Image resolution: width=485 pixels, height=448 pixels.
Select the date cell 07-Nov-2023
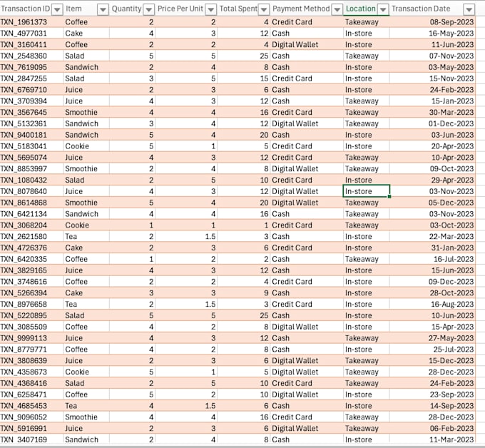click(x=432, y=56)
